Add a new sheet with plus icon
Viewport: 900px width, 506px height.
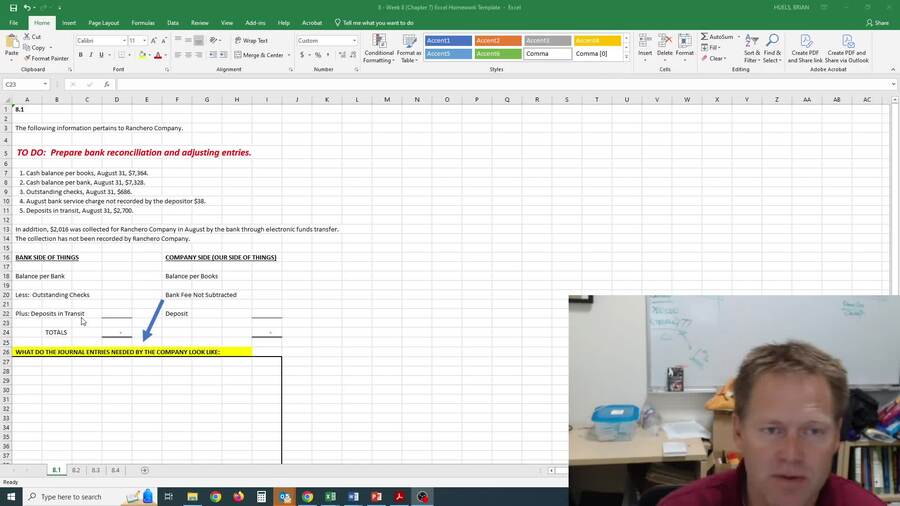pos(145,470)
